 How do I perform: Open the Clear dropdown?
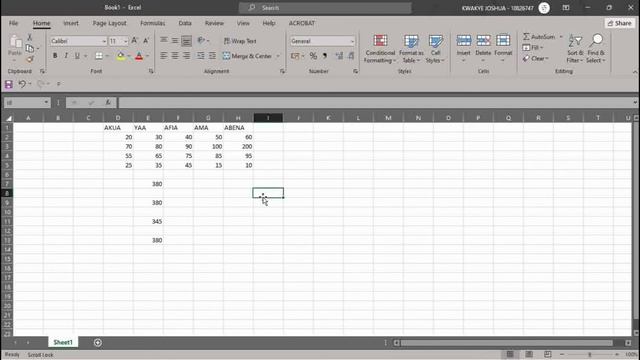(x=536, y=59)
